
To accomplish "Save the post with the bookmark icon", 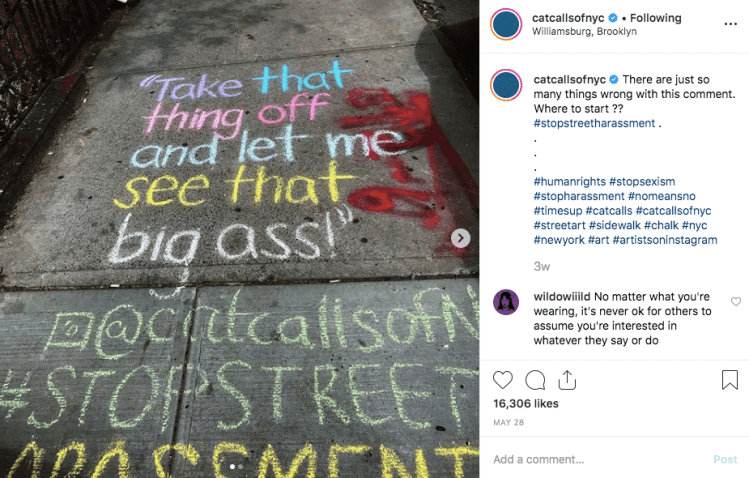I will [x=729, y=380].
